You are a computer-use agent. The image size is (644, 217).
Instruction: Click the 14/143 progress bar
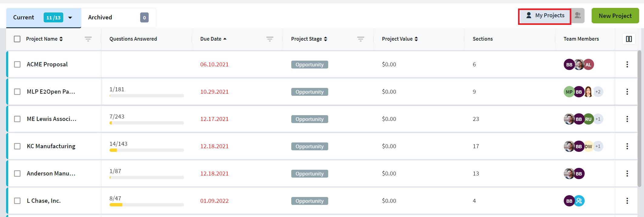(147, 150)
